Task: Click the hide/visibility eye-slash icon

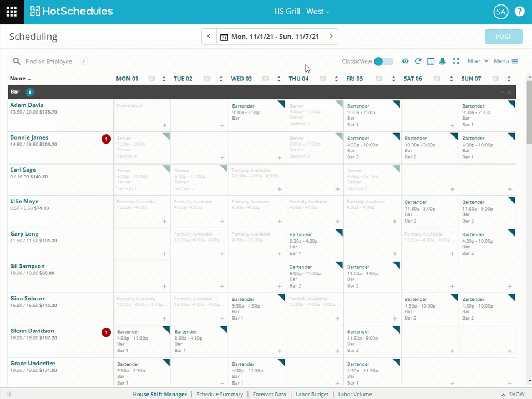Action: [x=406, y=62]
